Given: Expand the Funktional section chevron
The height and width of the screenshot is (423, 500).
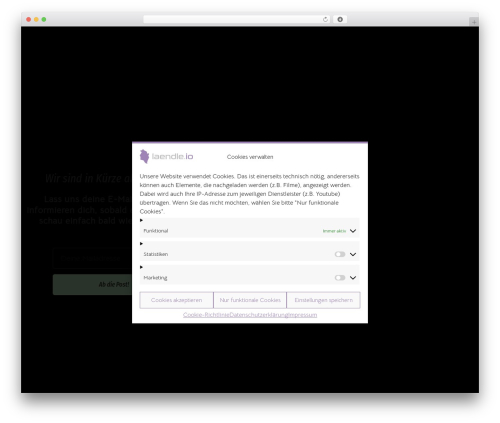Looking at the screenshot, I should tap(353, 231).
